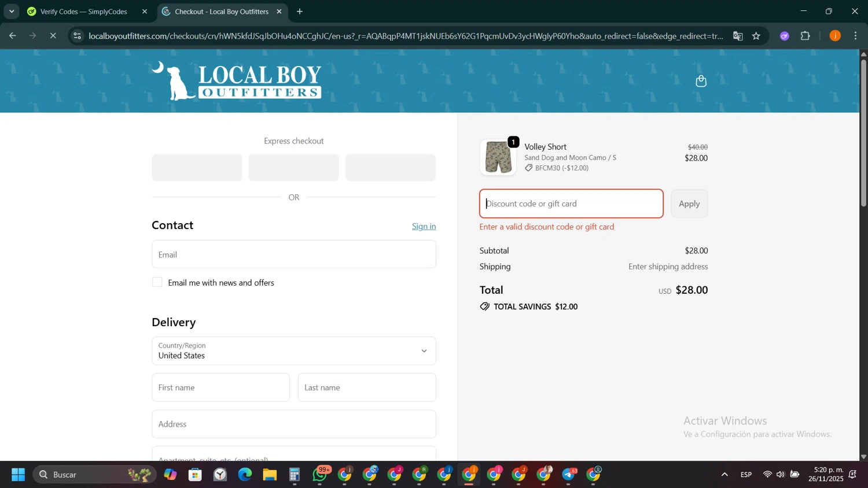Screen dimensions: 868x488
Task: Click the Volley Short product thumbnail
Action: (x=498, y=157)
